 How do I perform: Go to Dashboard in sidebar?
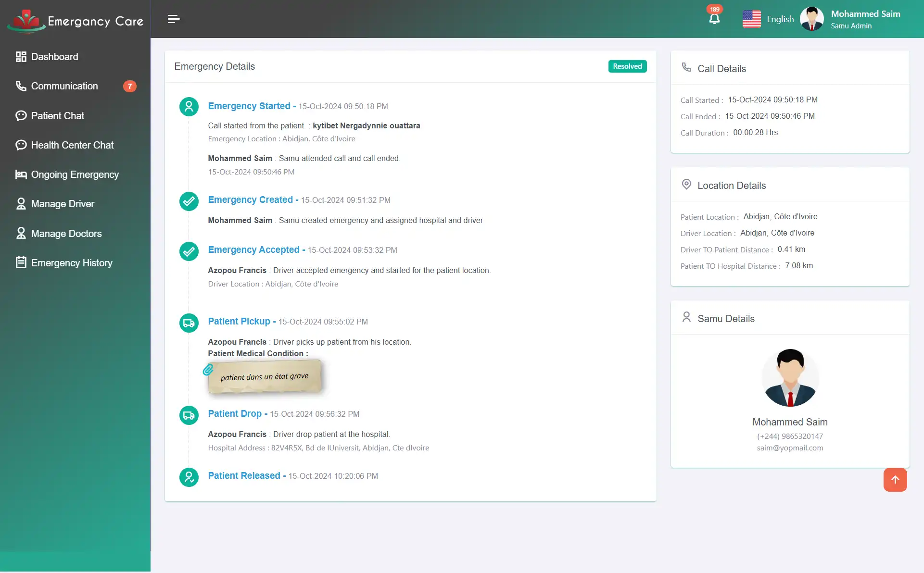(54, 57)
